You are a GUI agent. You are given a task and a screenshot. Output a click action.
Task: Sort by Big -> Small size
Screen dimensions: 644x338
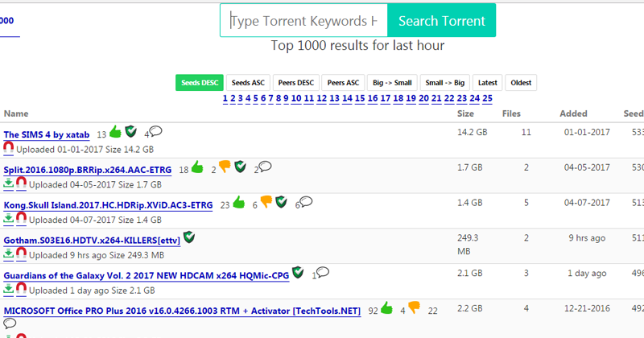coord(391,83)
